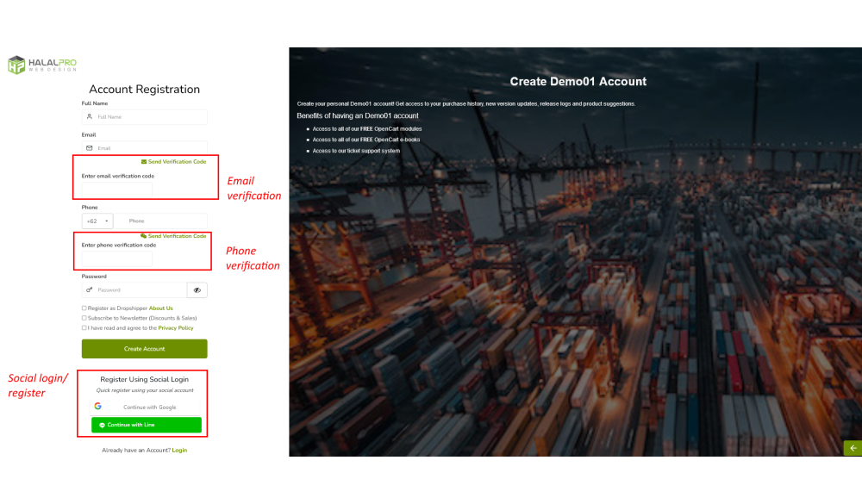Click the Phone number input field
Image resolution: width=862 pixels, height=504 pixels.
pyautogui.click(x=162, y=221)
